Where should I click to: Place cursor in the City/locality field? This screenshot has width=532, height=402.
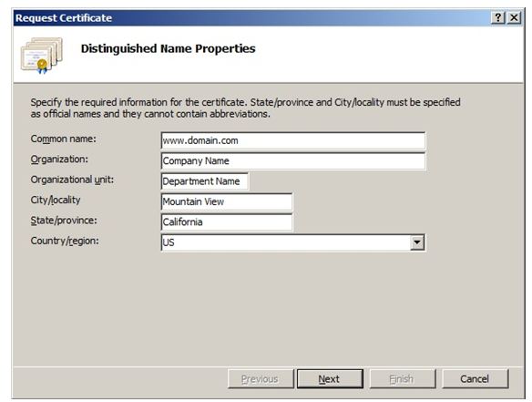coord(227,201)
